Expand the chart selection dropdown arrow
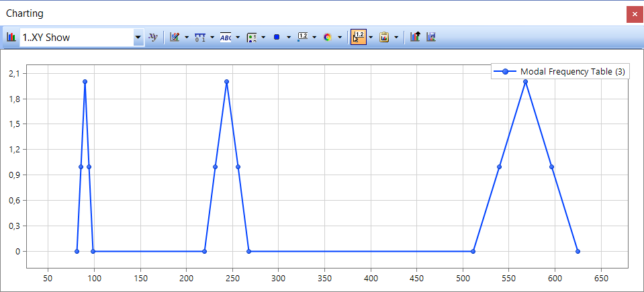644x292 pixels. pyautogui.click(x=138, y=38)
